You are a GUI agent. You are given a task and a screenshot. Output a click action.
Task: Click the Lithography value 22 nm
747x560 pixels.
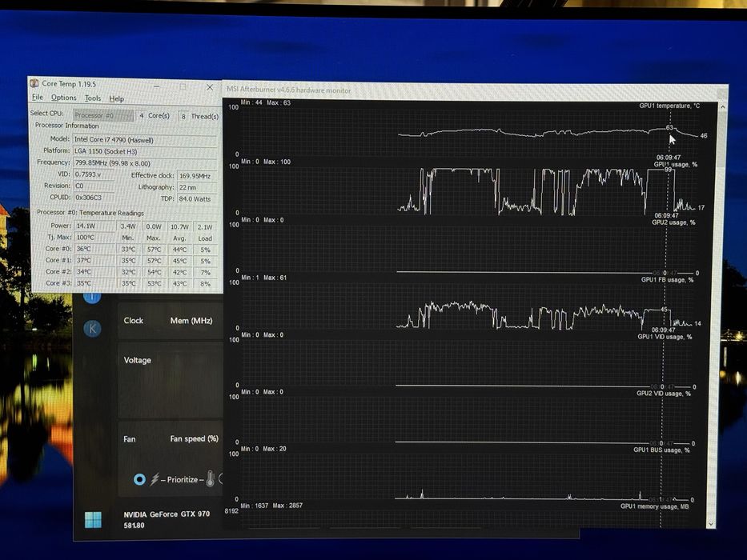click(x=197, y=187)
